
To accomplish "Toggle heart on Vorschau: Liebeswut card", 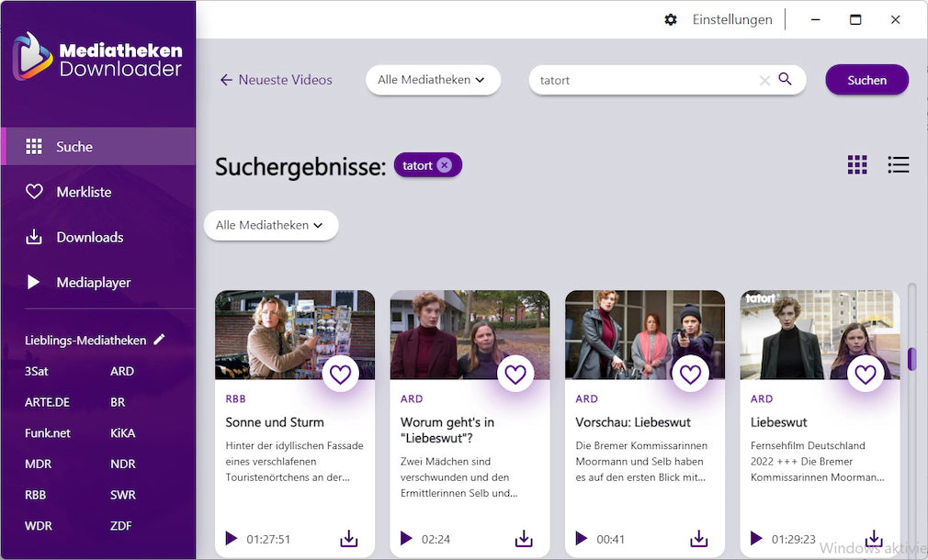I will [690, 374].
